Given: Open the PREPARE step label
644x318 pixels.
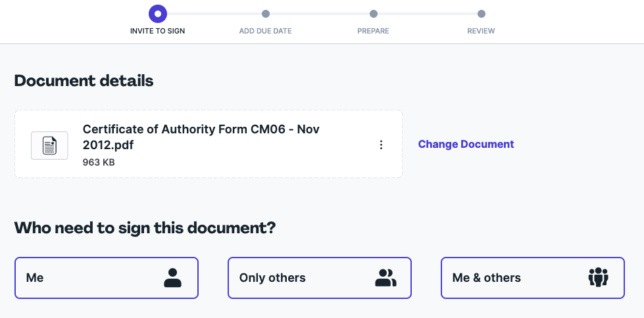Looking at the screenshot, I should (x=373, y=31).
